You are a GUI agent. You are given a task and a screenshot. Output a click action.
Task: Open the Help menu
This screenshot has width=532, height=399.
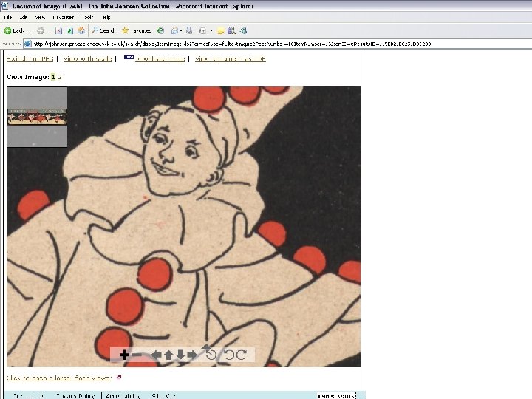[106, 17]
